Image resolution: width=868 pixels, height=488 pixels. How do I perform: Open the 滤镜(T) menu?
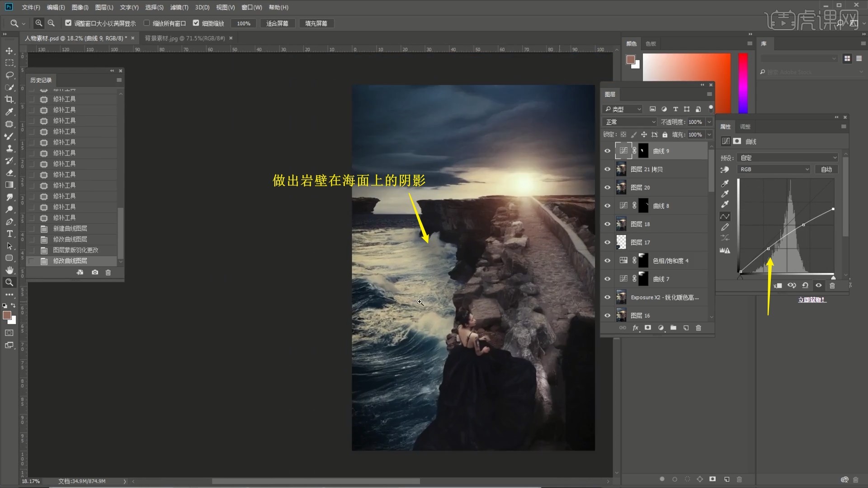(179, 7)
